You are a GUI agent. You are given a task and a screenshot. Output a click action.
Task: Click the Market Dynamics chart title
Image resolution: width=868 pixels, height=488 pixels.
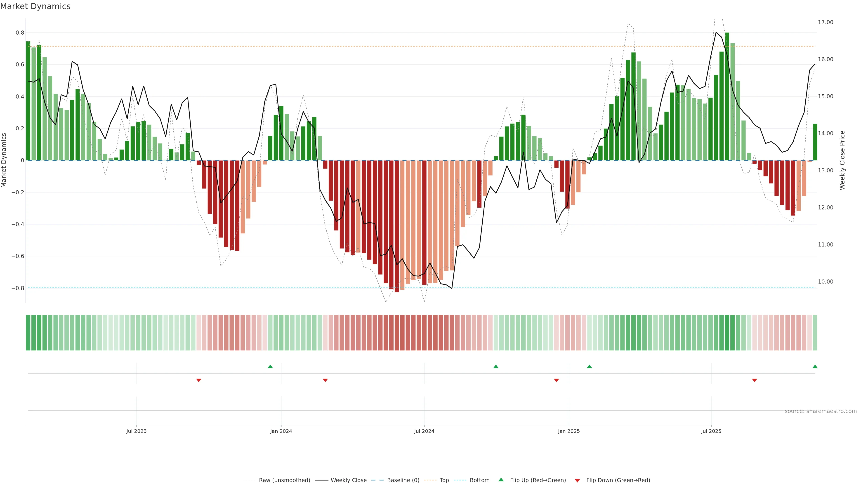point(35,6)
